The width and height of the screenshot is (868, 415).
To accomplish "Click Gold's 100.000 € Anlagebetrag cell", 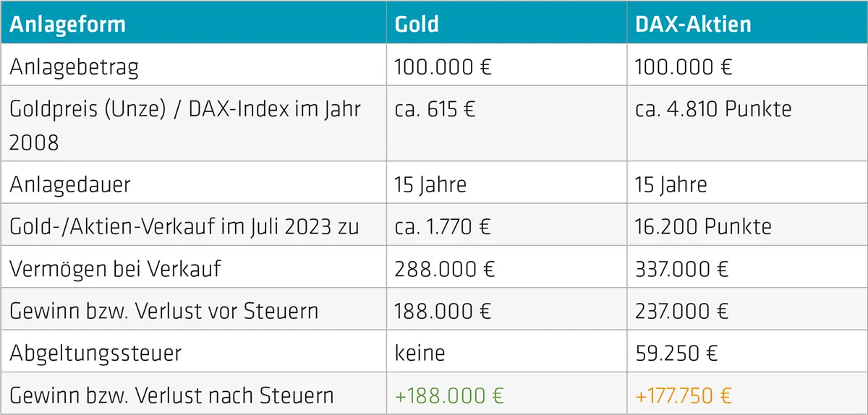I will tap(443, 67).
